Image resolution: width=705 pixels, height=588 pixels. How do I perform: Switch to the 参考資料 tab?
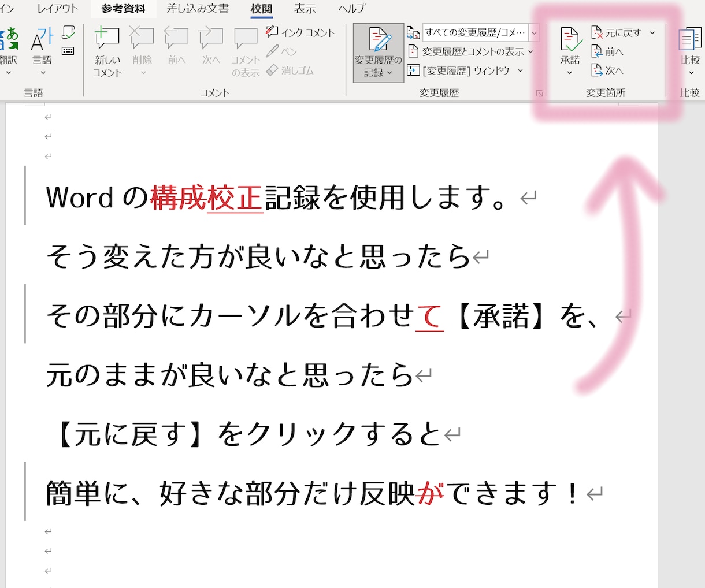pos(123,9)
